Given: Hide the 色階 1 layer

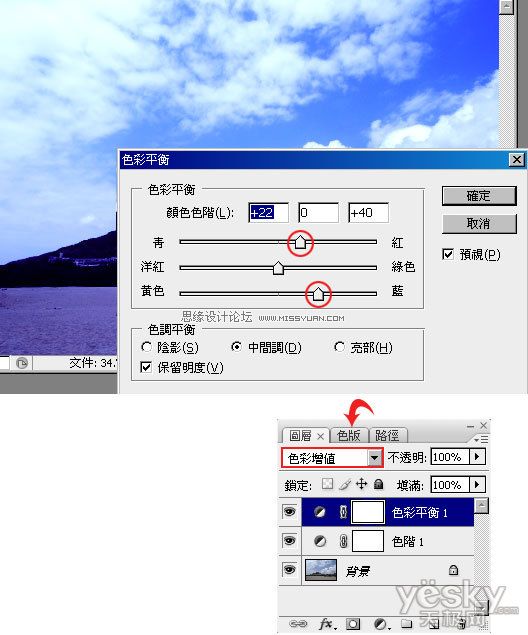Looking at the screenshot, I should [x=289, y=541].
